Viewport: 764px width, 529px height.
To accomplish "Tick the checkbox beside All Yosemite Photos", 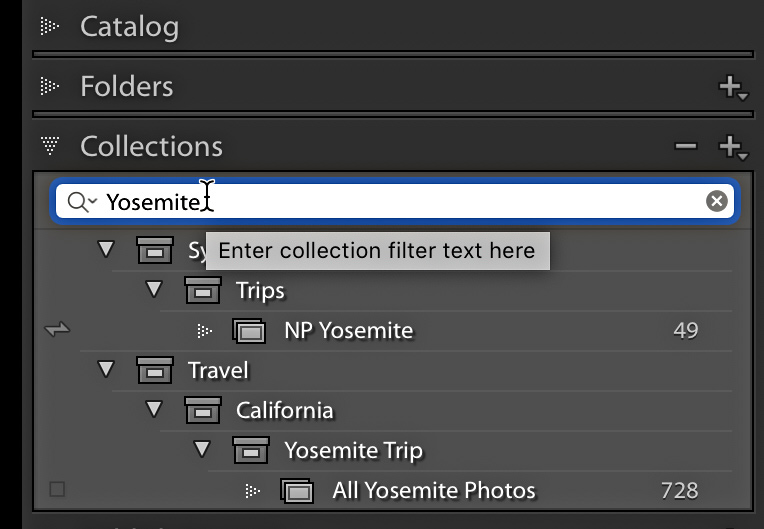I will [58, 489].
